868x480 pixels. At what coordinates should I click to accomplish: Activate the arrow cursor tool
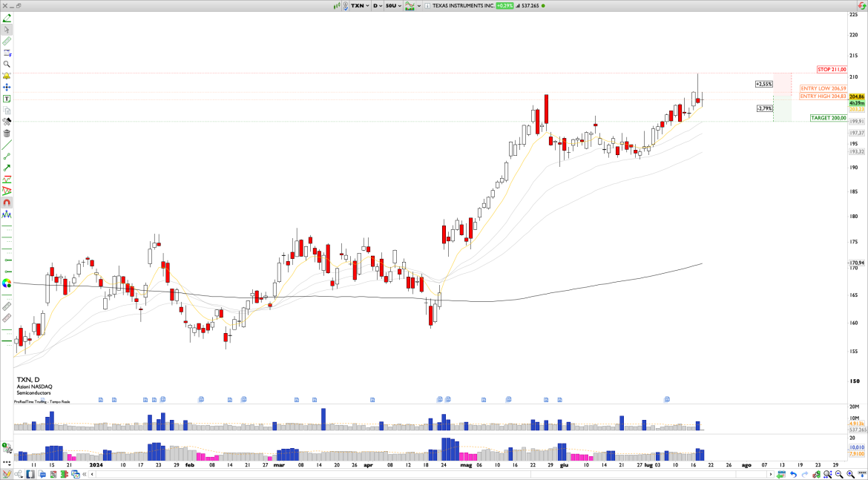(x=7, y=30)
